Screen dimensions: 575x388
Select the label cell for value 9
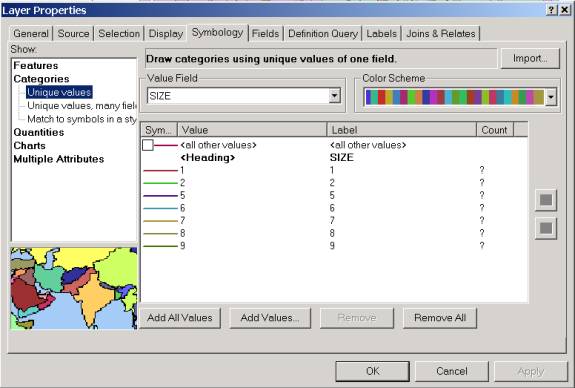pyautogui.click(x=332, y=245)
